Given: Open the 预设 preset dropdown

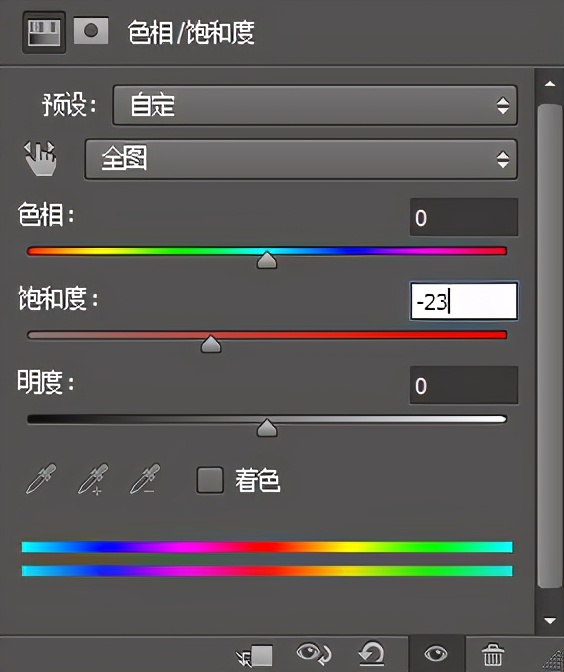Looking at the screenshot, I should coord(315,105).
